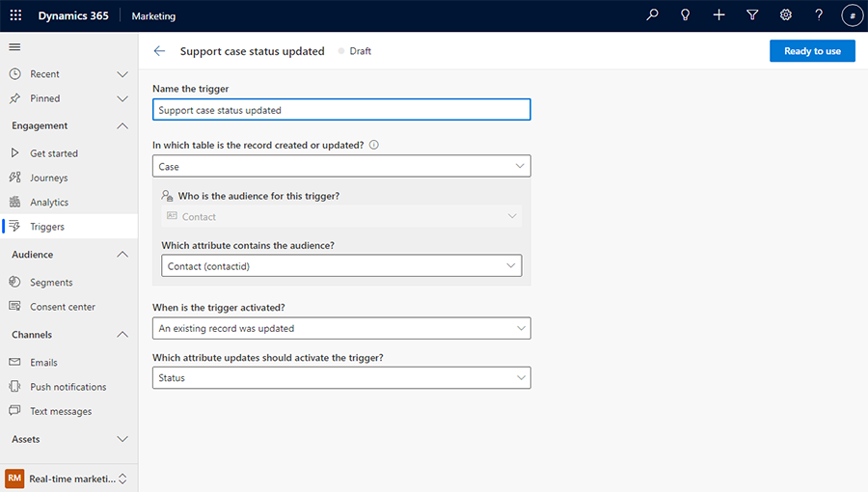Click the search magnifier icon
Screen dimensions: 868x492
tap(653, 15)
